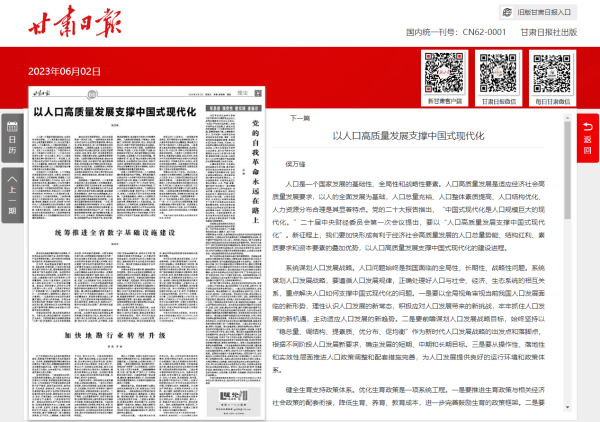
Task: Open the 日历 calendar side button
Action: point(12,138)
